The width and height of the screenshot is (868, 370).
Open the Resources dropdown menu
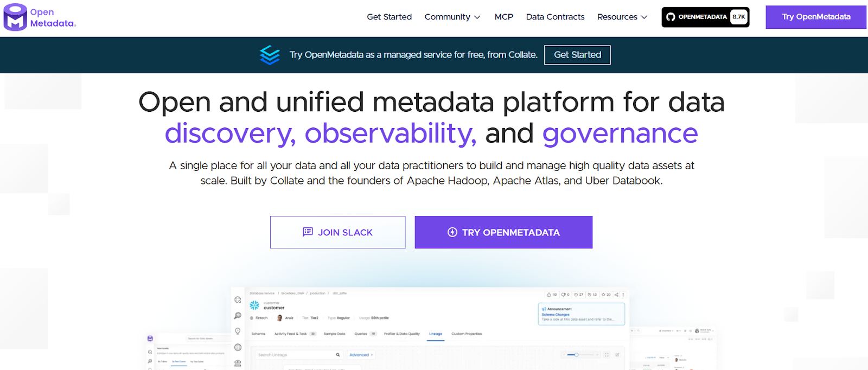click(x=622, y=17)
